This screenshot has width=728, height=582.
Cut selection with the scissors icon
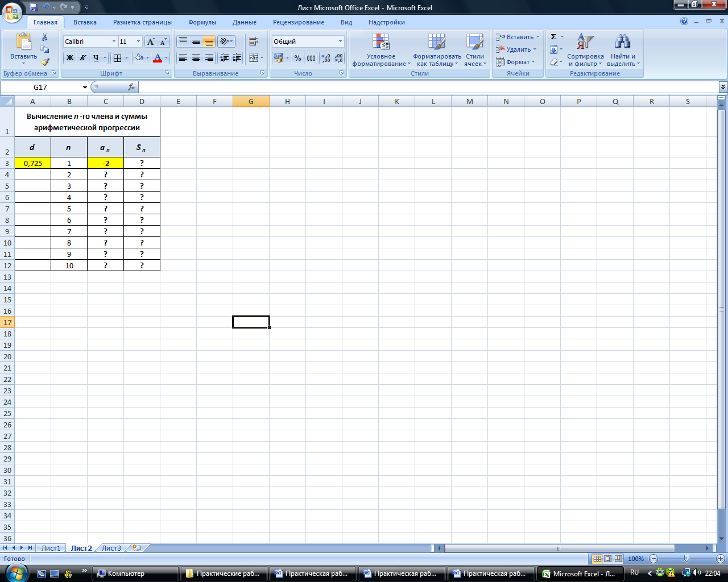pyautogui.click(x=45, y=37)
